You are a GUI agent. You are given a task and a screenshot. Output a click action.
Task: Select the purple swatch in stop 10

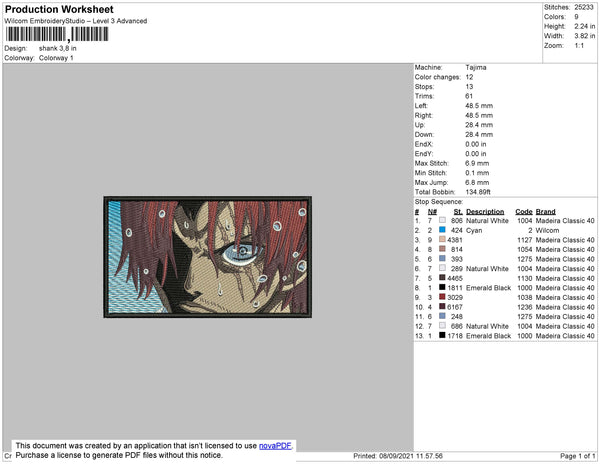442,306
